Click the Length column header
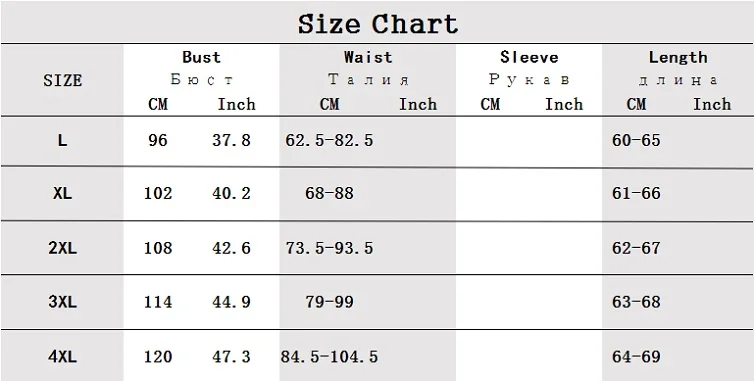 click(x=678, y=58)
